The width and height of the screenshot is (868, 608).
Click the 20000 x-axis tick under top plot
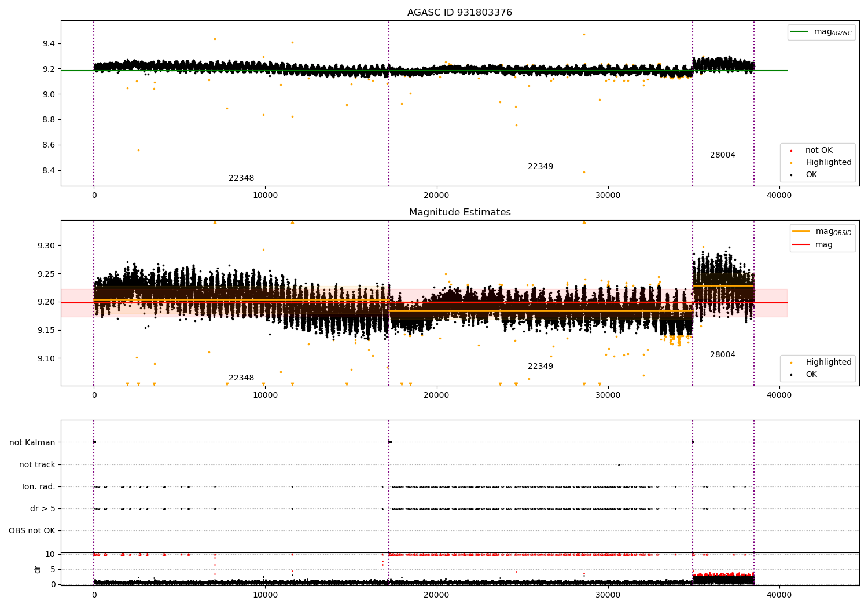click(436, 196)
